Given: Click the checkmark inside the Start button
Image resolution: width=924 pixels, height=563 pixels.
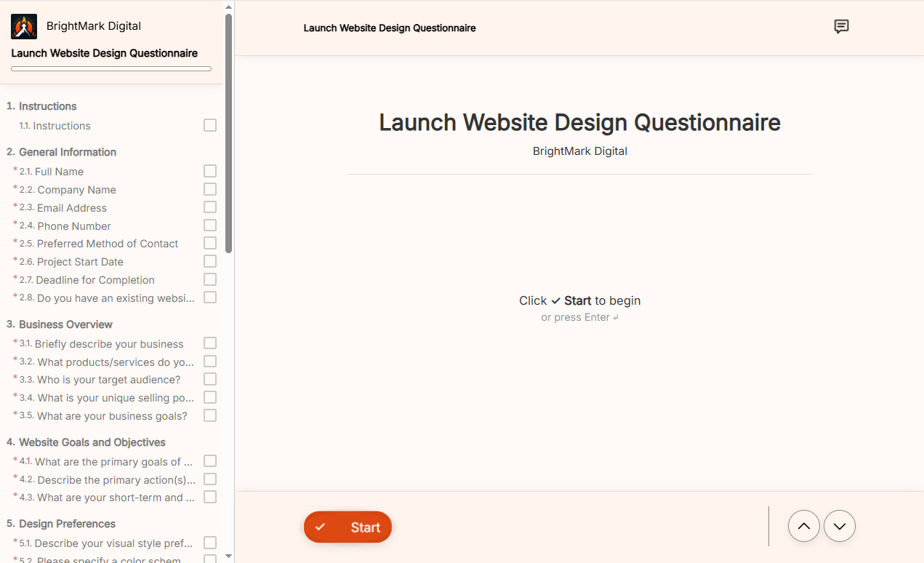Looking at the screenshot, I should pos(321,527).
